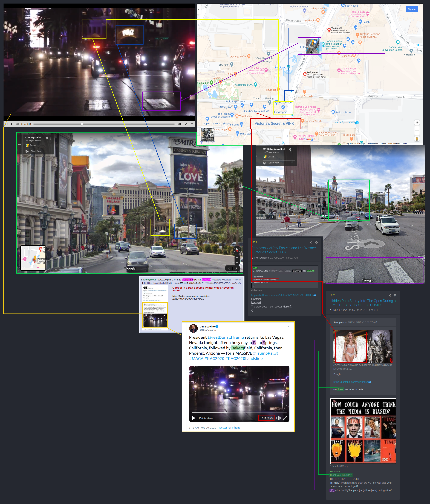Open the three-dot menu in 3379 S Las Vegas Blvd panel
The width and height of the screenshot is (430, 504).
(x=294, y=150)
